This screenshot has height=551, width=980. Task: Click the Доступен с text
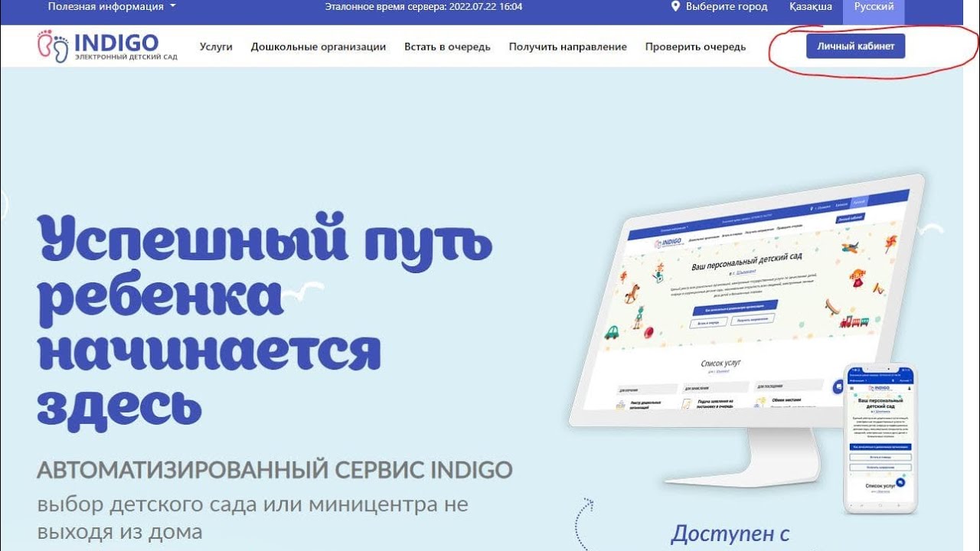(730, 533)
